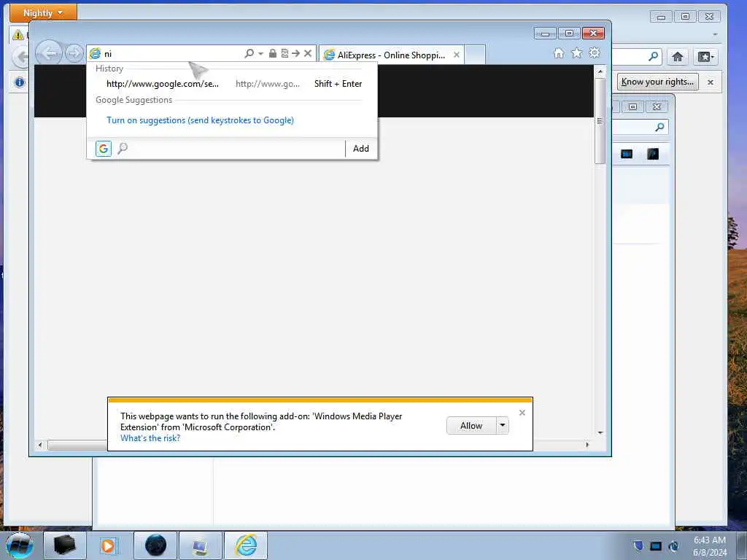Select the Google search provider icon

click(104, 149)
